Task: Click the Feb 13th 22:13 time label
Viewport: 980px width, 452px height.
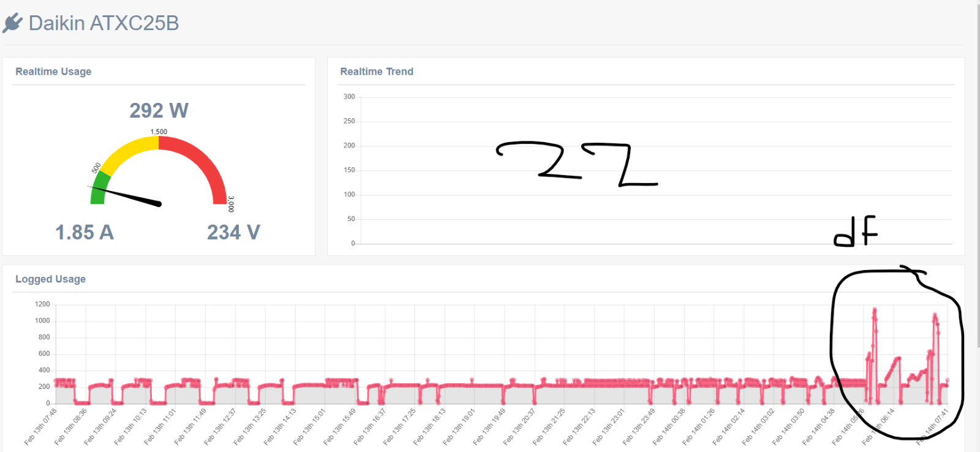Action: [579, 427]
